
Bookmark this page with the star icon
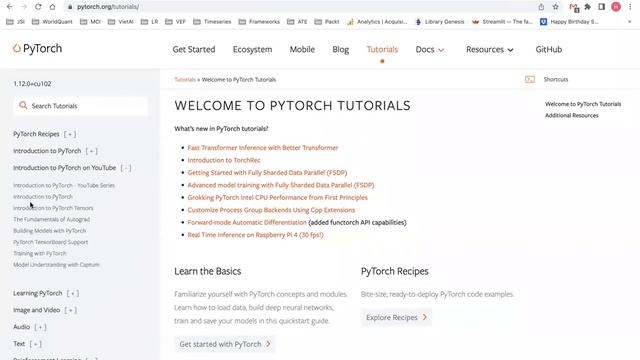pos(556,7)
